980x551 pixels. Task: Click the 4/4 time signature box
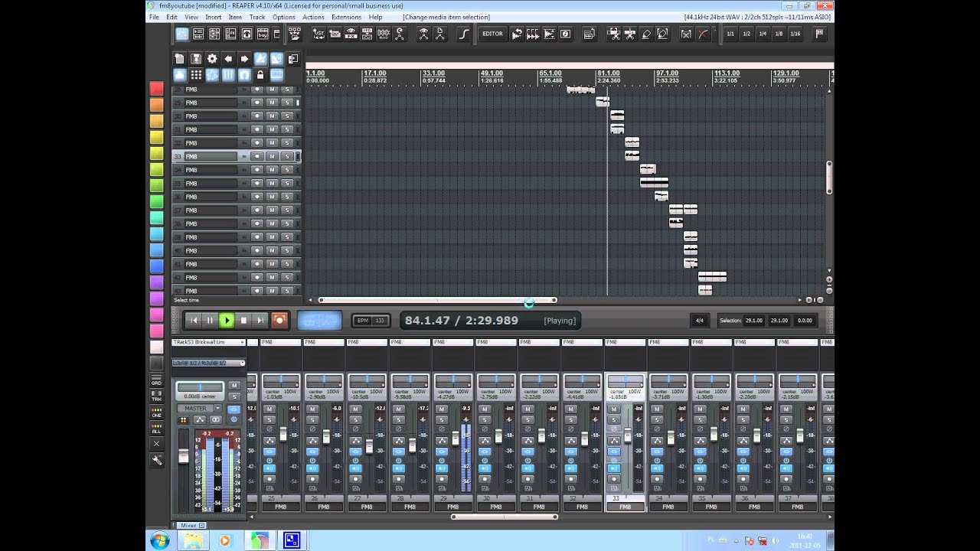[699, 321]
